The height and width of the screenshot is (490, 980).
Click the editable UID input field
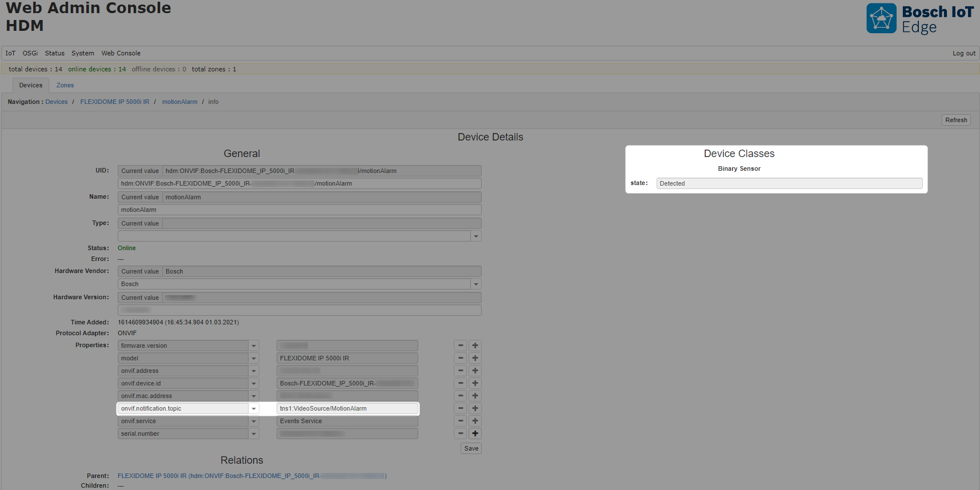click(299, 183)
